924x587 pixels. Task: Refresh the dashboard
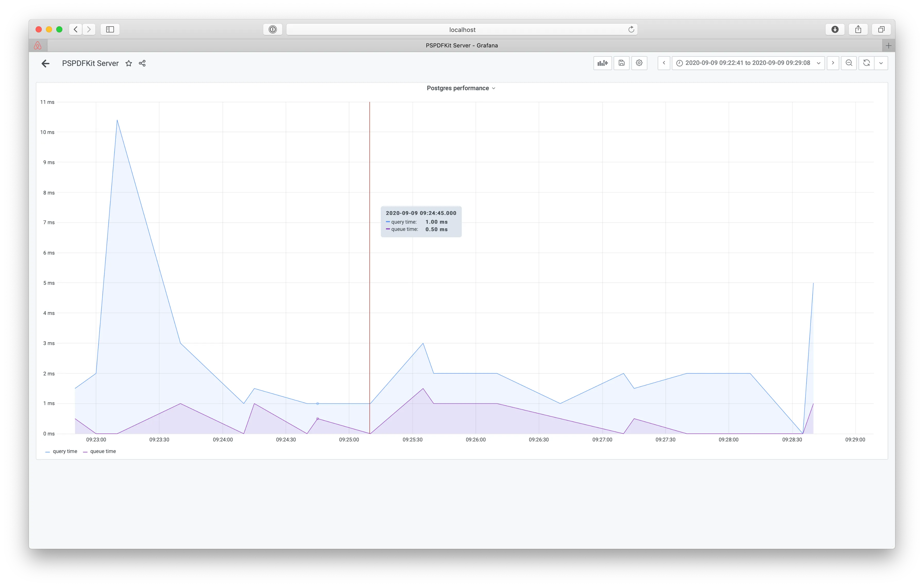tap(867, 63)
